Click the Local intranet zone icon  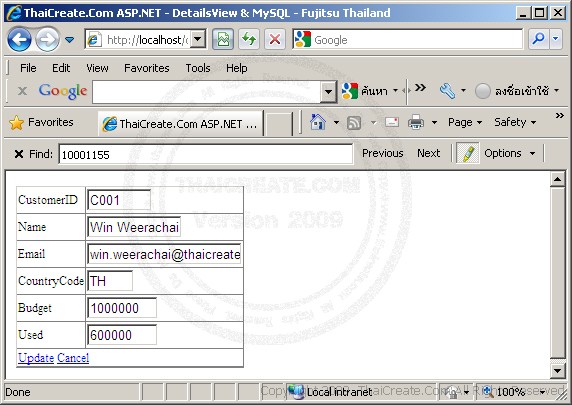pyautogui.click(x=296, y=392)
